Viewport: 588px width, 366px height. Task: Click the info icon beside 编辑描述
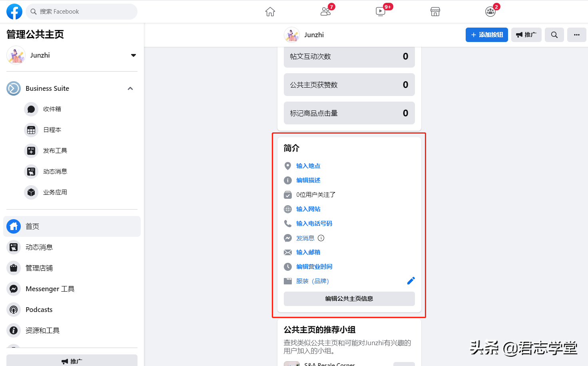[x=288, y=180]
